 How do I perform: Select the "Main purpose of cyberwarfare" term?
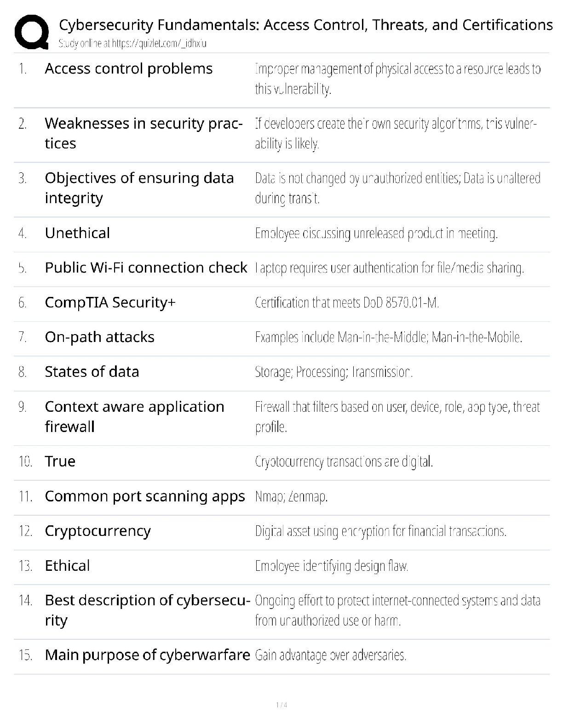147,655
